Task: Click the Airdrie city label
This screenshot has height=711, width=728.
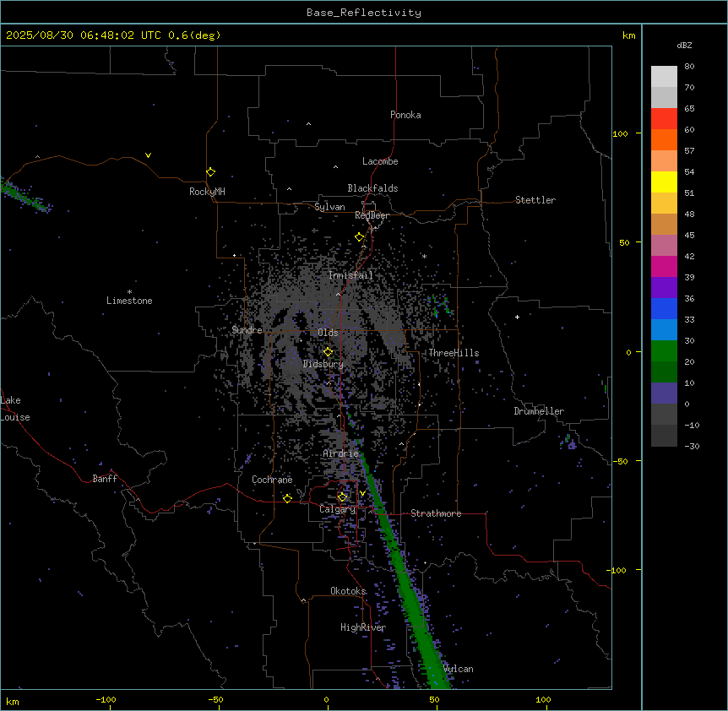Action: (341, 453)
